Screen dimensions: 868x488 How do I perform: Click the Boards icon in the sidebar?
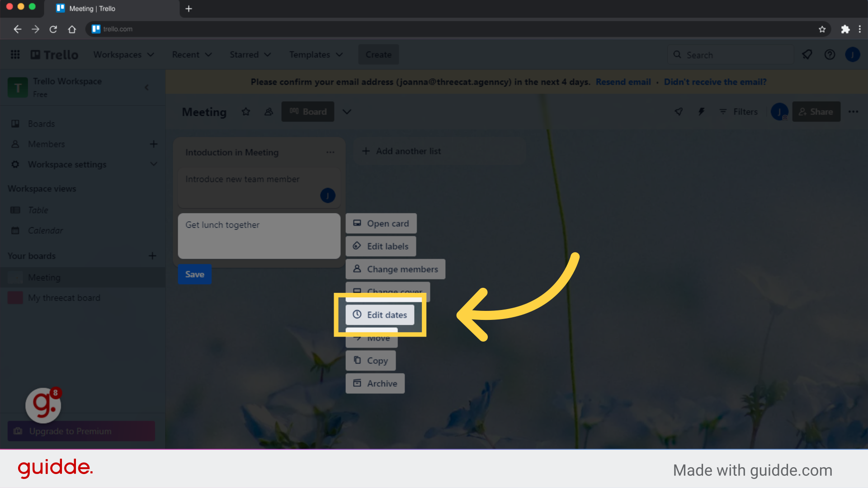coord(15,123)
